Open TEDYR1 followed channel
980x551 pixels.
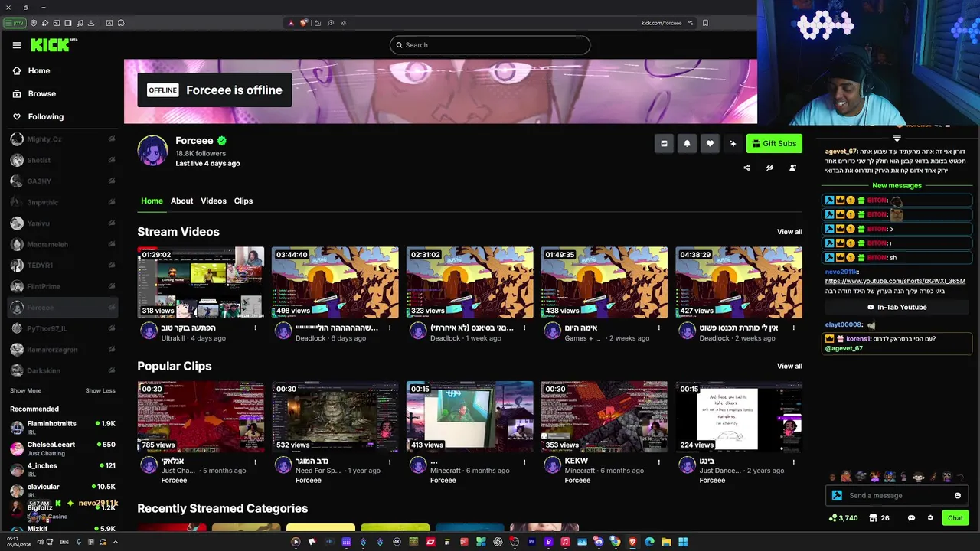pos(63,266)
